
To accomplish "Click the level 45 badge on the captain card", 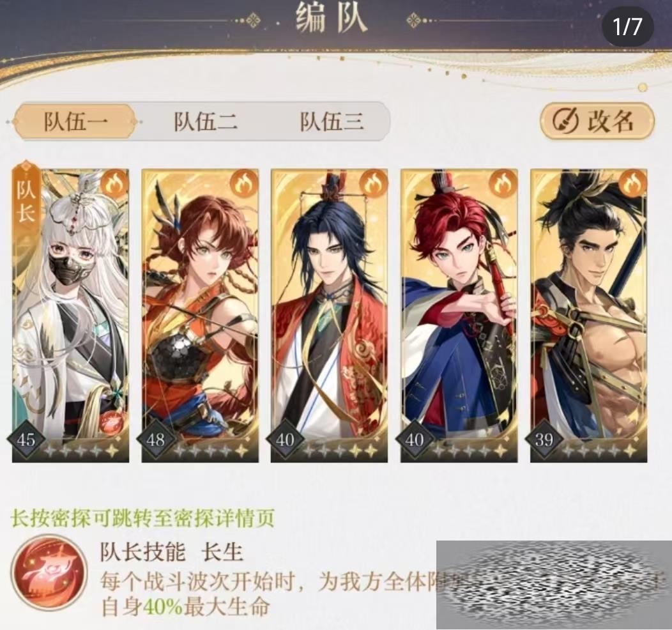I will click(26, 440).
